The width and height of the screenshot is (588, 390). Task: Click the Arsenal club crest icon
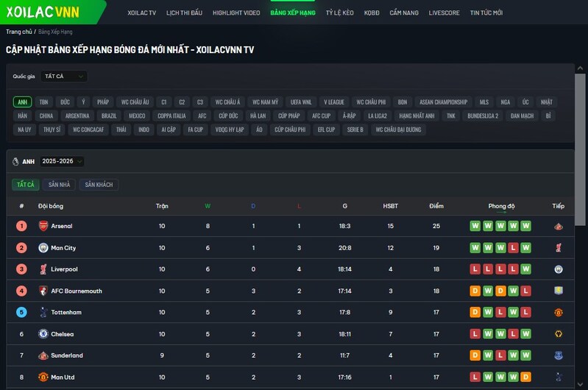[x=43, y=226]
